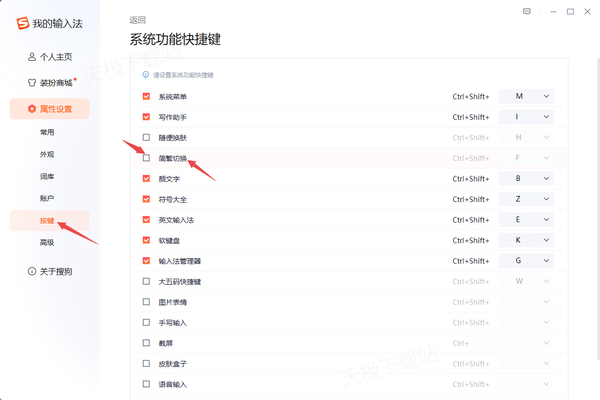Close the settings window
This screenshot has width=600, height=400.
click(x=587, y=12)
